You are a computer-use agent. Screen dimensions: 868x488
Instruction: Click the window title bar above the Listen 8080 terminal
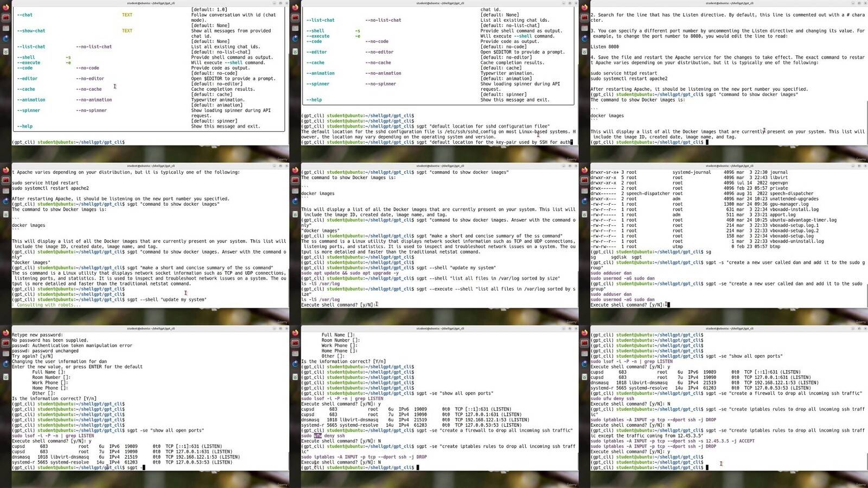coord(729,3)
